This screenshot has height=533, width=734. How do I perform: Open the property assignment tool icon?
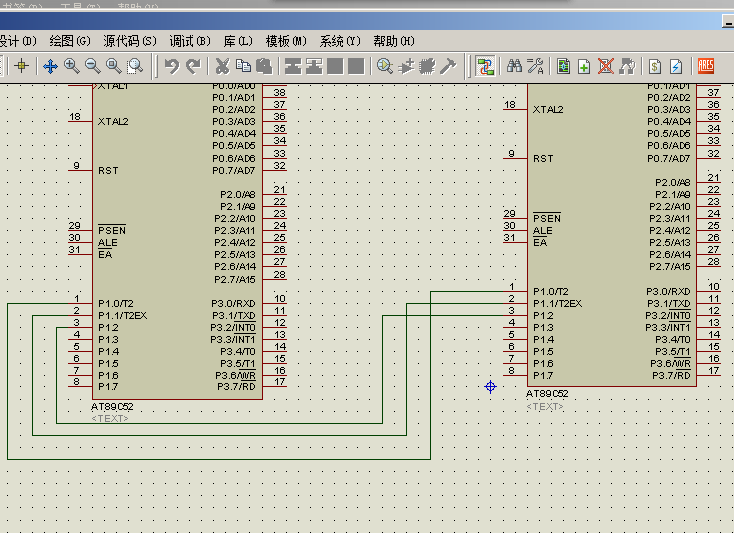coord(536,66)
